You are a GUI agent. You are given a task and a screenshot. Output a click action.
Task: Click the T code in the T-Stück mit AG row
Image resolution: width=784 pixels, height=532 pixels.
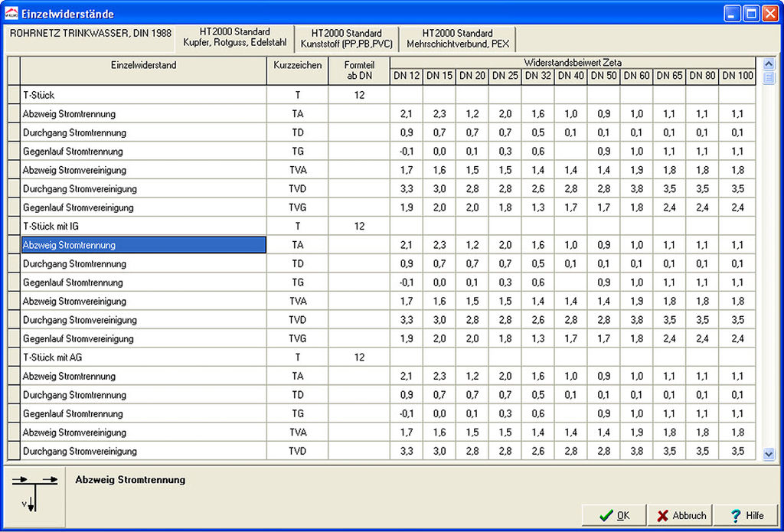[298, 357]
